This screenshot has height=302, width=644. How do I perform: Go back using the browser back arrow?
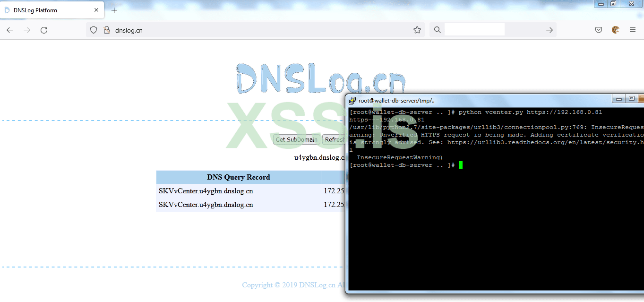(10, 30)
